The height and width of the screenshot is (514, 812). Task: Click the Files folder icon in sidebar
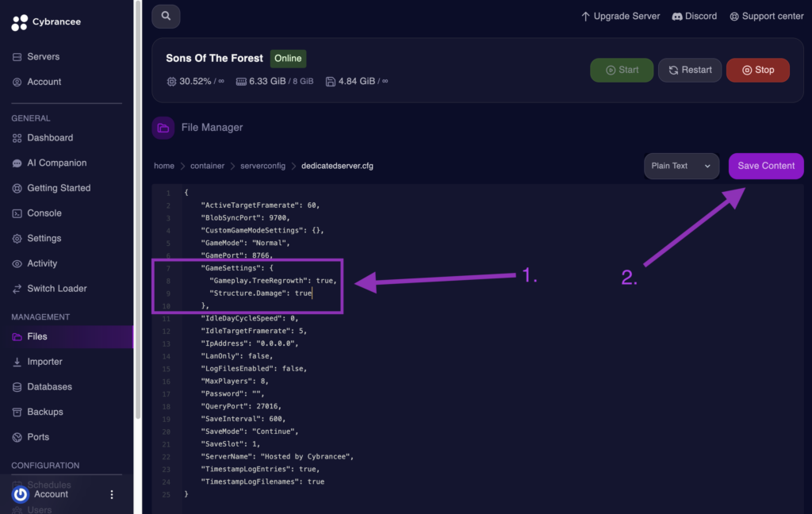pos(17,337)
